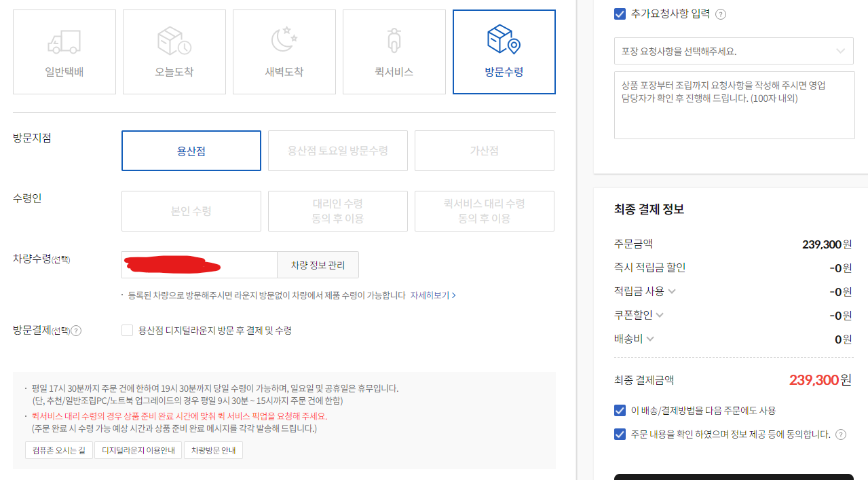Click the red 최종 결제금액 239,300원 amount

pyautogui.click(x=820, y=380)
